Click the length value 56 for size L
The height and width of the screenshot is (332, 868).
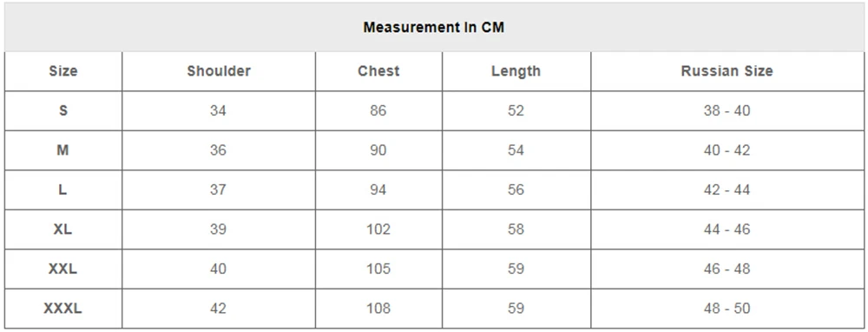coord(516,189)
